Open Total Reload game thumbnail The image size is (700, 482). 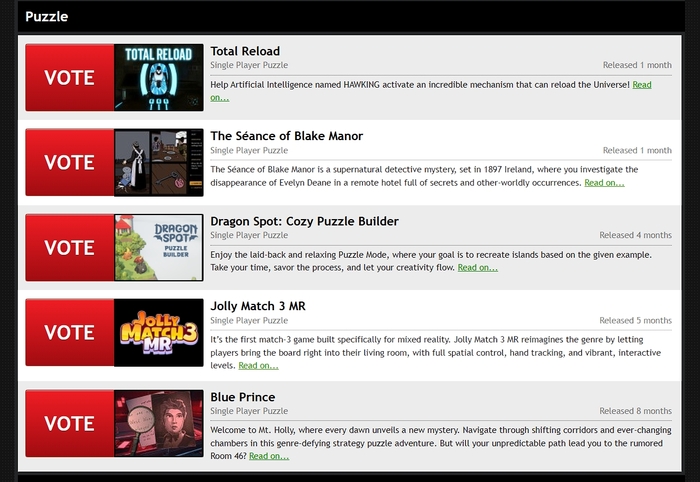[159, 78]
